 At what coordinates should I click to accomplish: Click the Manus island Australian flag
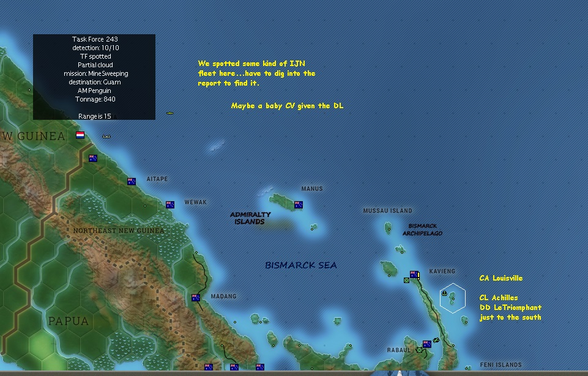(299, 205)
